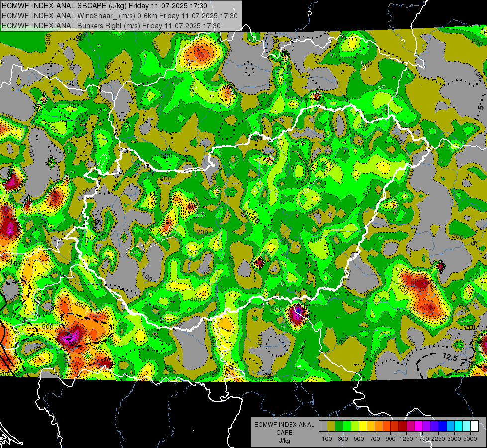
Task: Pick the yellow-green lime legend swatch
Action: point(355,426)
